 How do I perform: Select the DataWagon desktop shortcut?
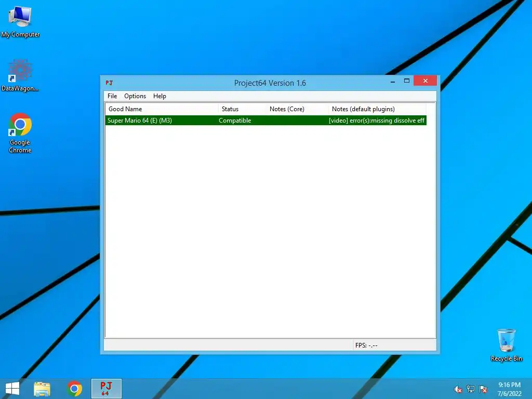[x=20, y=75]
